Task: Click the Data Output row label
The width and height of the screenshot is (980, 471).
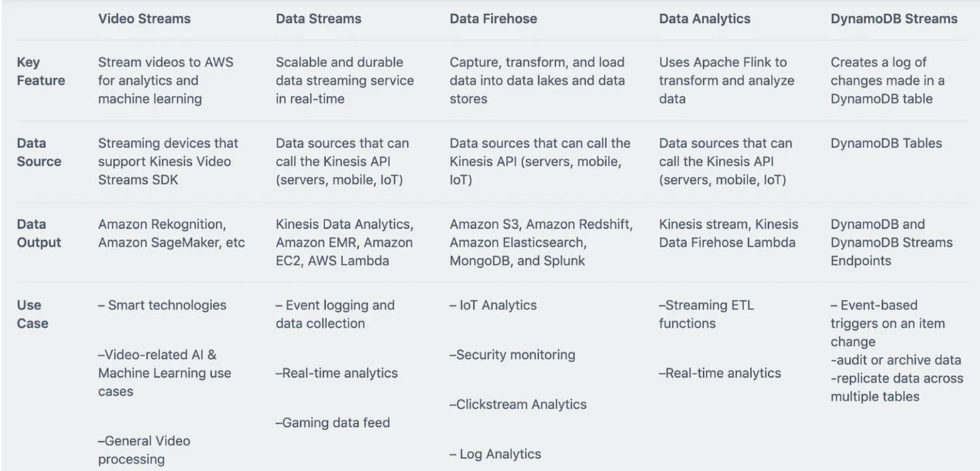Action: (x=39, y=233)
